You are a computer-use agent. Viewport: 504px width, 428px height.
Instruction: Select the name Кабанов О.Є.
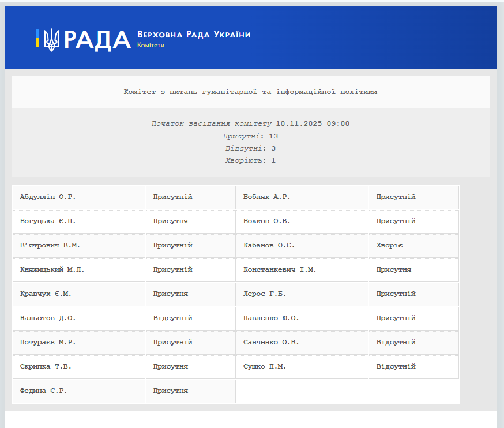click(269, 245)
